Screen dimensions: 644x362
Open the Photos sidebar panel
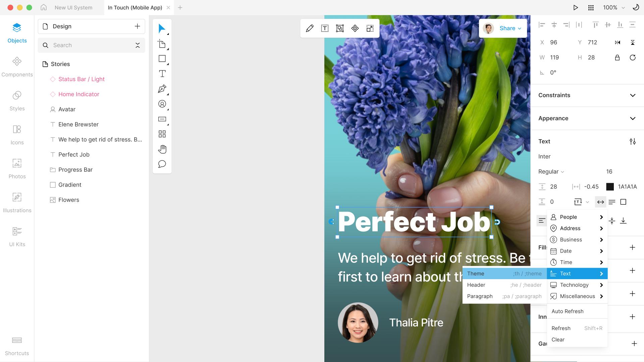pyautogui.click(x=17, y=168)
